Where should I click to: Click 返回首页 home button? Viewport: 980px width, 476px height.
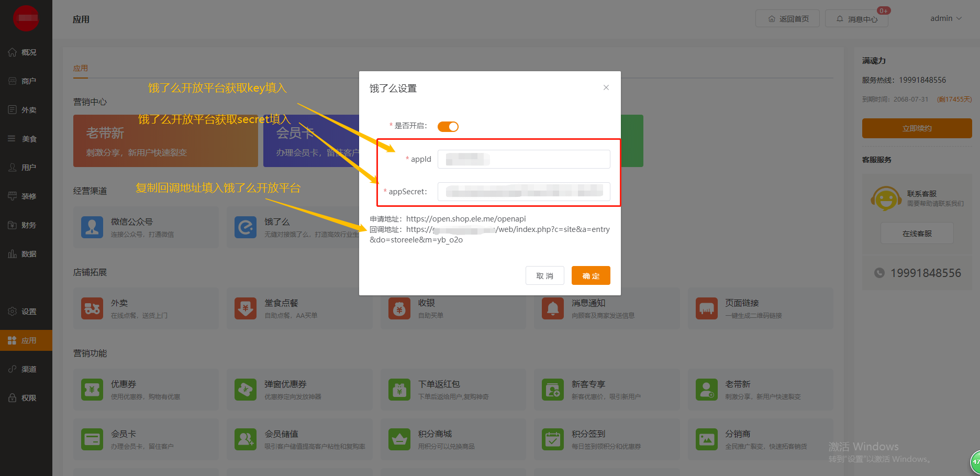click(x=787, y=19)
